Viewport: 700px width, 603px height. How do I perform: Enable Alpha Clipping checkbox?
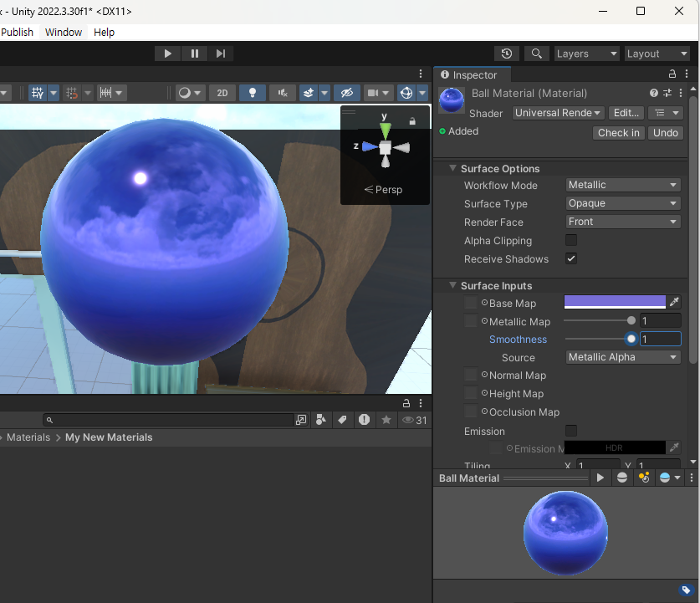click(x=571, y=240)
